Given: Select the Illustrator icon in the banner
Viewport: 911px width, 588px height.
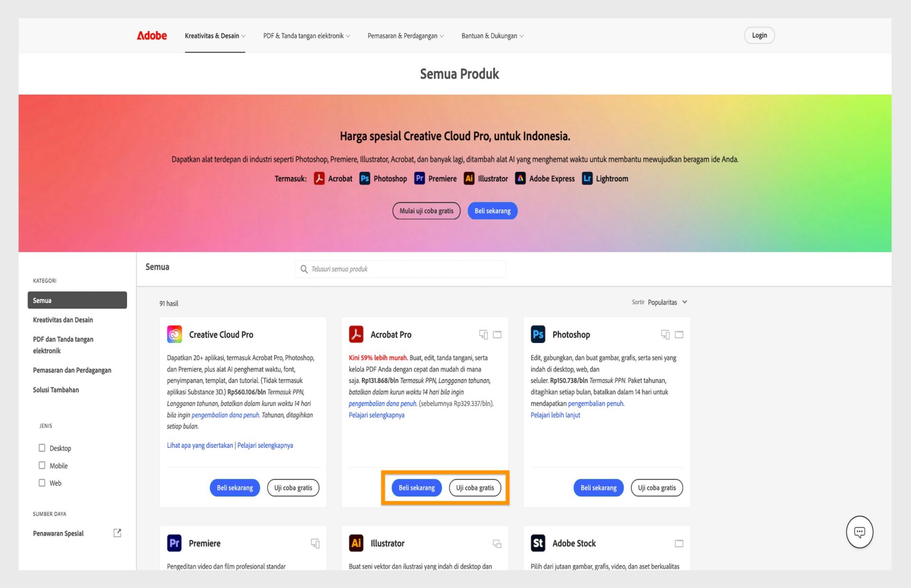Looking at the screenshot, I should coord(469,178).
